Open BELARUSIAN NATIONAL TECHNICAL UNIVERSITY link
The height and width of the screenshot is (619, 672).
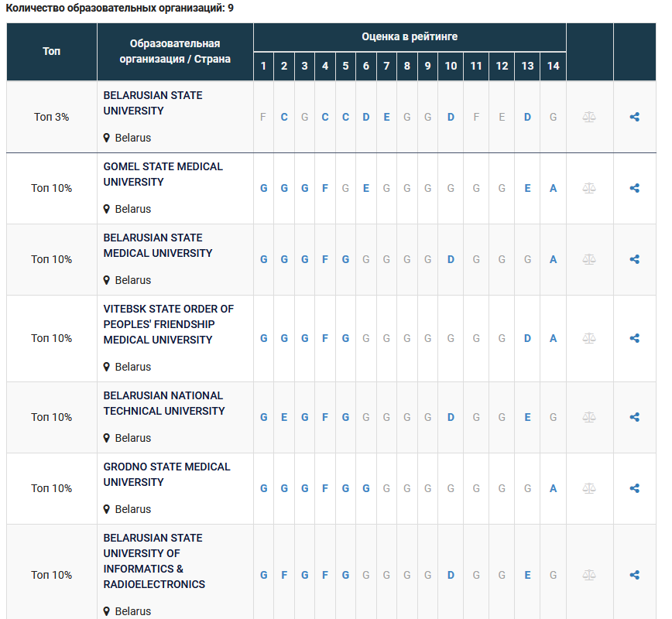164,403
